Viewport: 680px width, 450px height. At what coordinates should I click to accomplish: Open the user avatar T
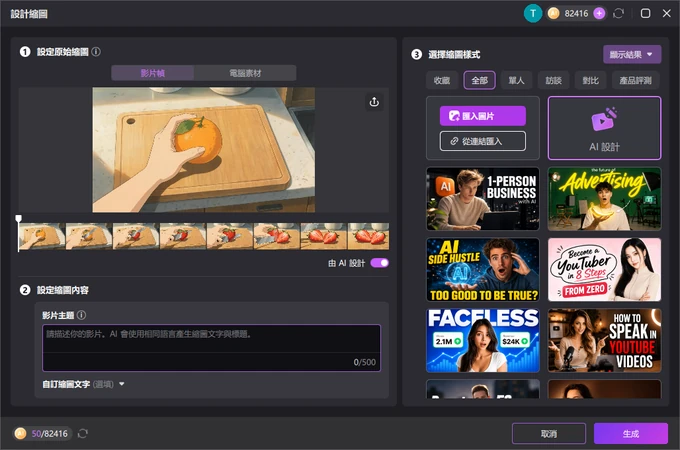click(533, 13)
